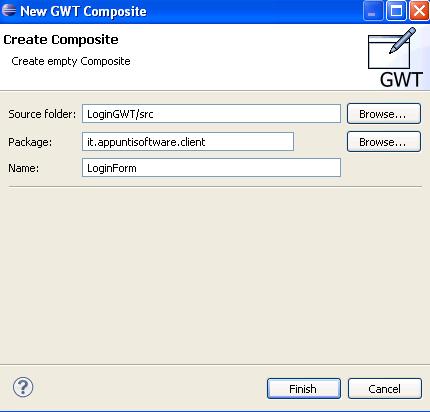Click the Eclipse icon in title bar
This screenshot has height=412, width=430.
point(9,10)
